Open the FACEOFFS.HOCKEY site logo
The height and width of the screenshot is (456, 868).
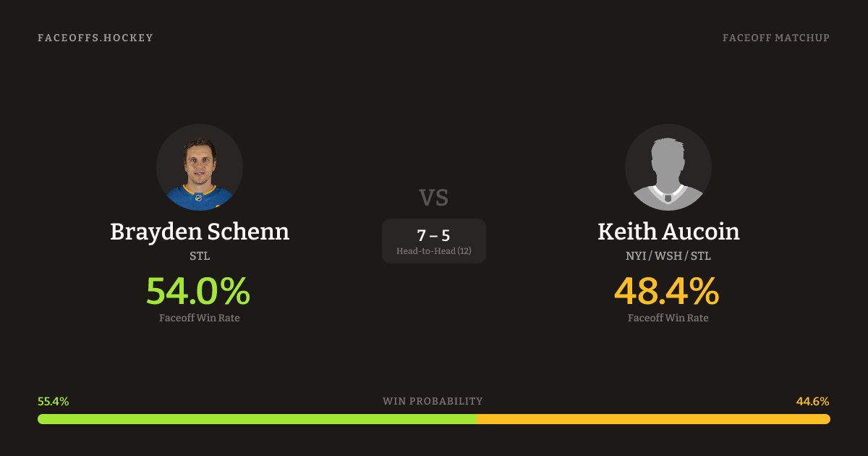[95, 38]
